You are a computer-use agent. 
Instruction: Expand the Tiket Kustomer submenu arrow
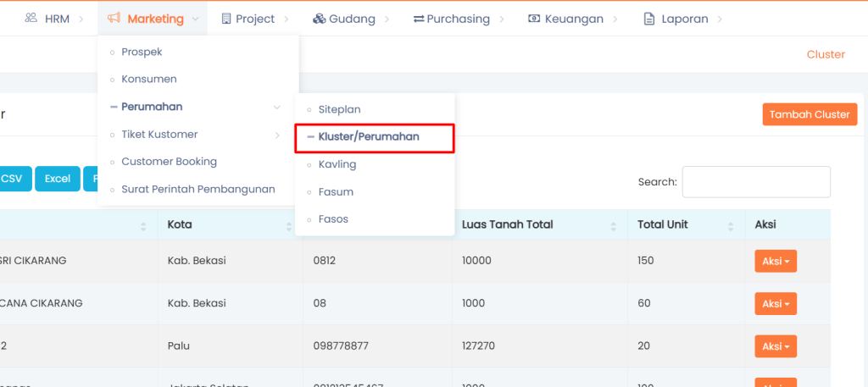(x=276, y=135)
